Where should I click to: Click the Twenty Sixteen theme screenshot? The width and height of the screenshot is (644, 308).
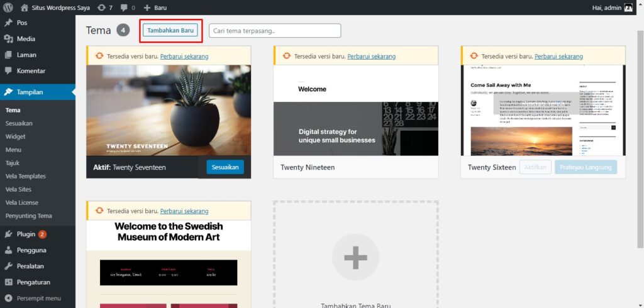click(x=543, y=110)
